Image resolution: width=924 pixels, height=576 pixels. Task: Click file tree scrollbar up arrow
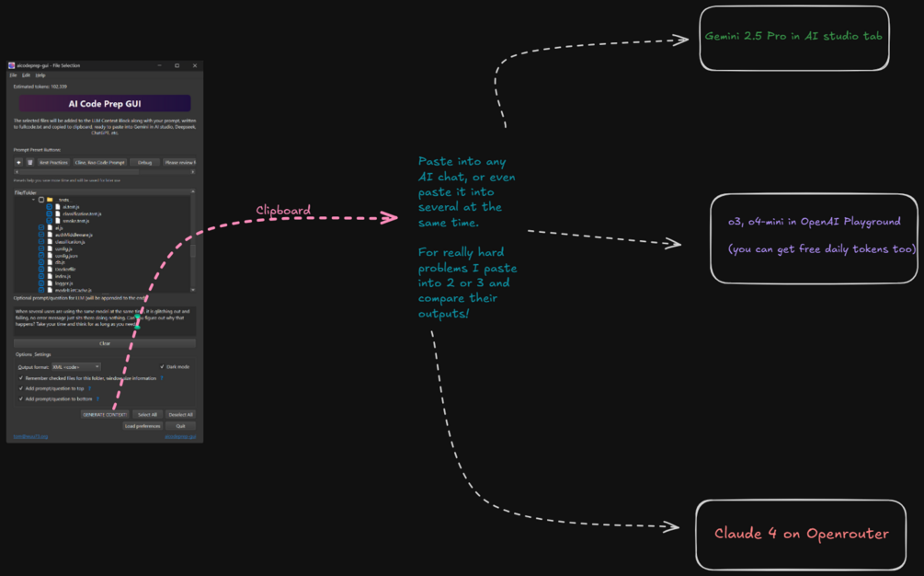tap(193, 191)
